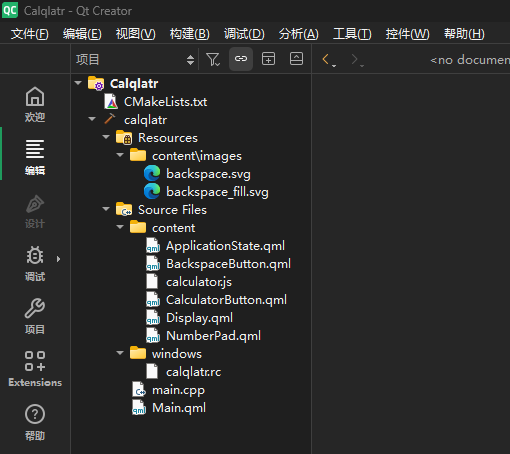
Task: Select CalculatorButton.qml in the tree
Action: (226, 300)
